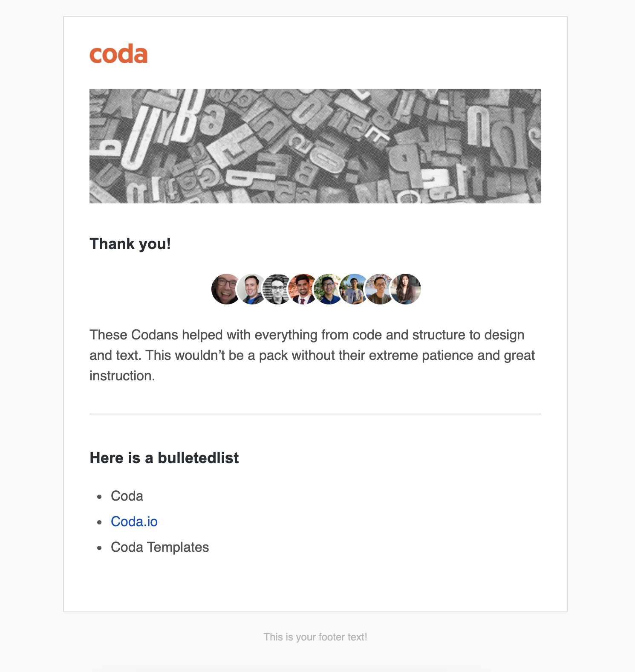Screen dimensions: 635x672
Task: Click the "Here is a bulletedlist" heading
Action: pos(164,458)
